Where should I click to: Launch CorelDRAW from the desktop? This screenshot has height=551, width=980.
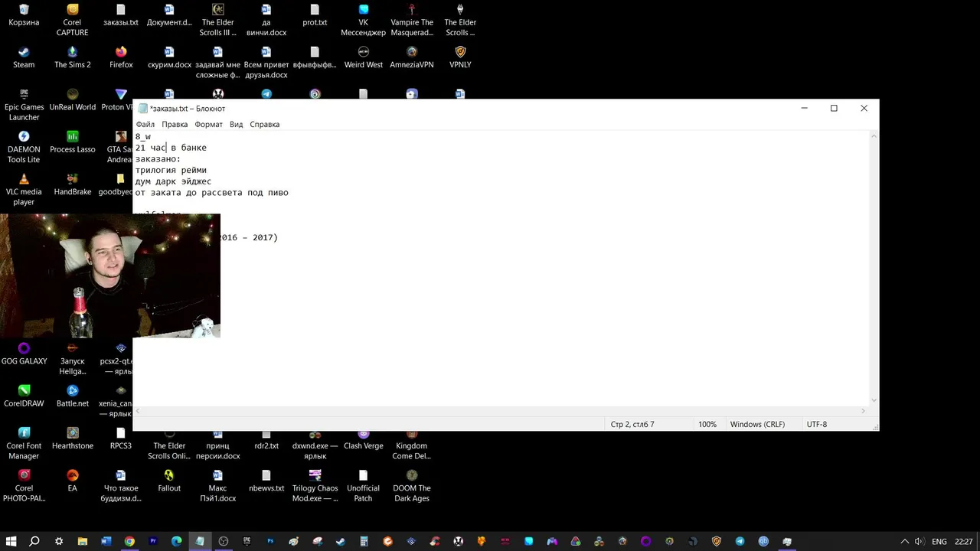tap(24, 396)
